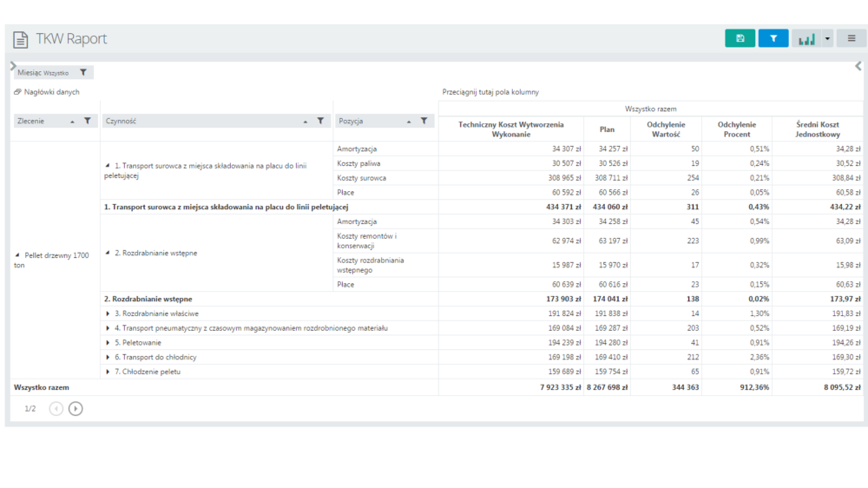The image size is (868, 488).
Task: Select Koszty remontów i konserwacji label
Action: click(366, 241)
